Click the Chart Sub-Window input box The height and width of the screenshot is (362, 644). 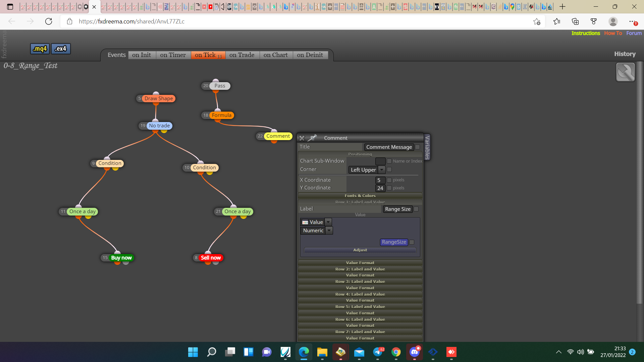click(x=380, y=161)
